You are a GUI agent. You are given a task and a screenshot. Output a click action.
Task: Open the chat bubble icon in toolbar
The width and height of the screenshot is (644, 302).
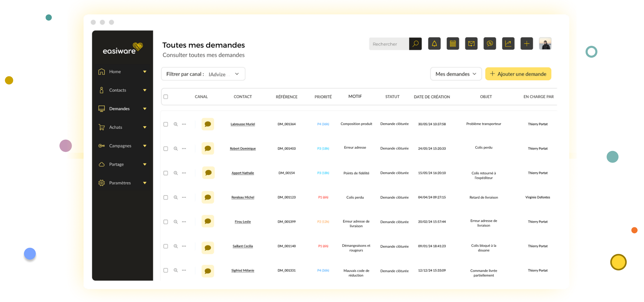click(x=490, y=44)
